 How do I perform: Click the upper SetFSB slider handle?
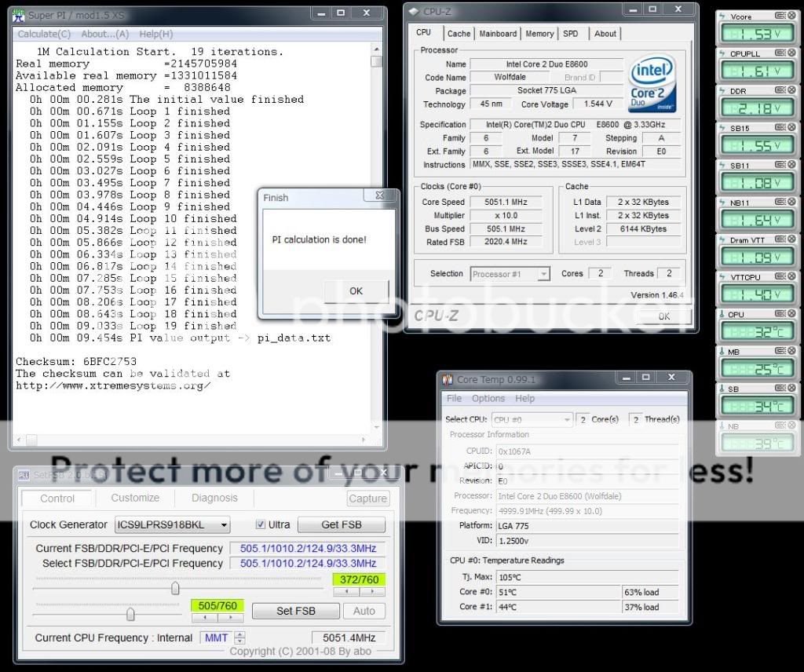point(175,587)
